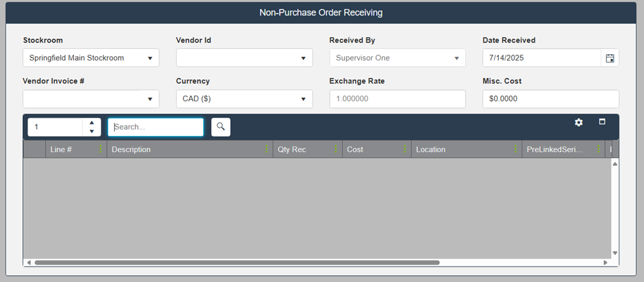Viewport: 644px width, 282px height.
Task: Decrease the page number stepper
Action: (91, 131)
